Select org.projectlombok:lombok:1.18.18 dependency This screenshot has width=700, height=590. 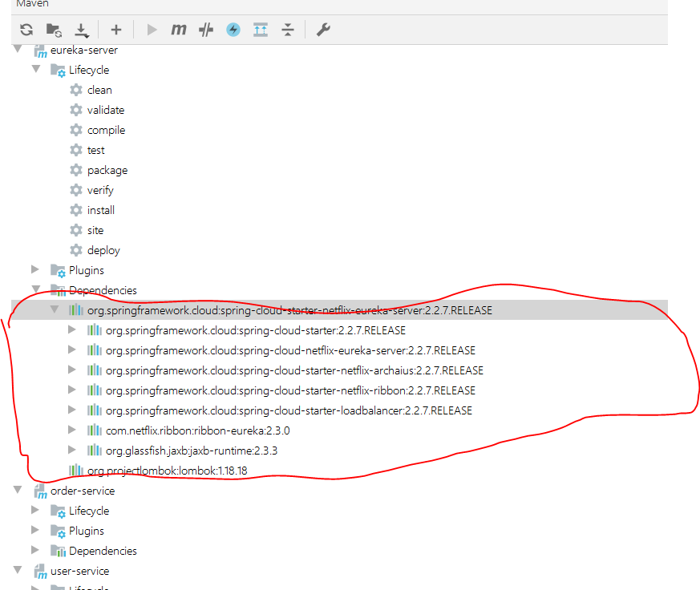point(168,471)
